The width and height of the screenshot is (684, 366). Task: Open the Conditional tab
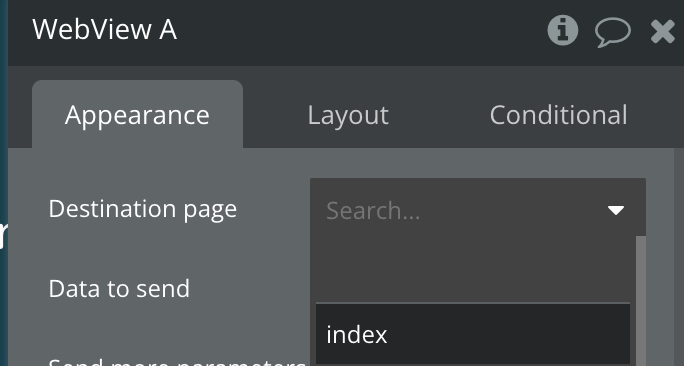coord(558,115)
